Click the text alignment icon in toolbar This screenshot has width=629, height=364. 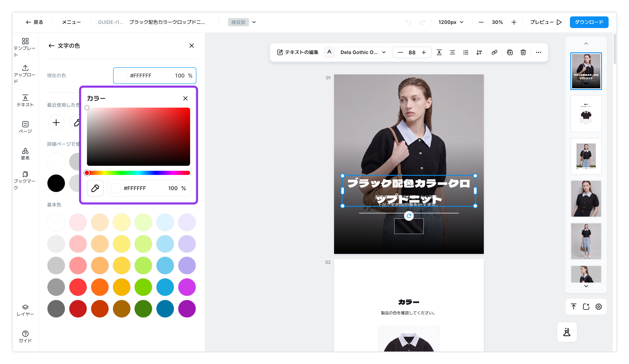[x=452, y=52]
